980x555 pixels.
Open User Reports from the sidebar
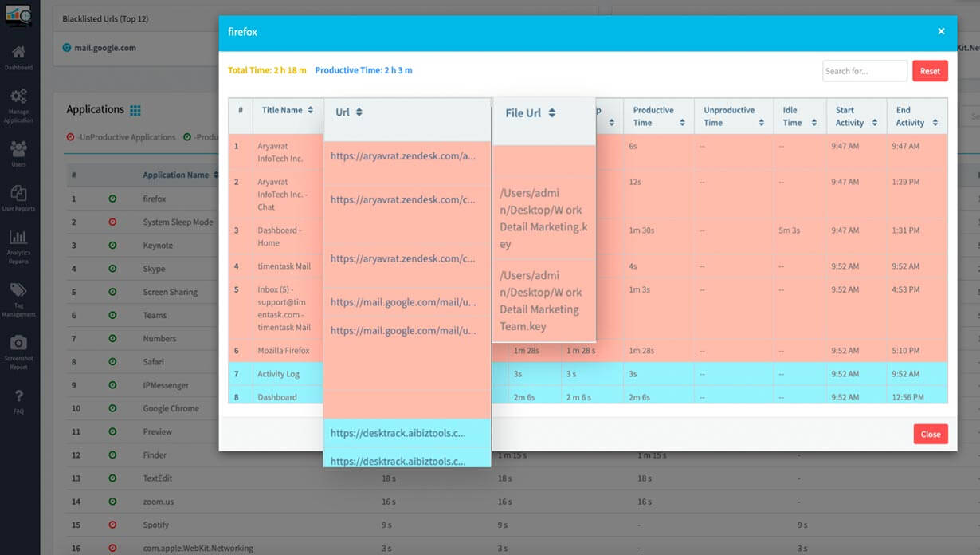coord(19,195)
